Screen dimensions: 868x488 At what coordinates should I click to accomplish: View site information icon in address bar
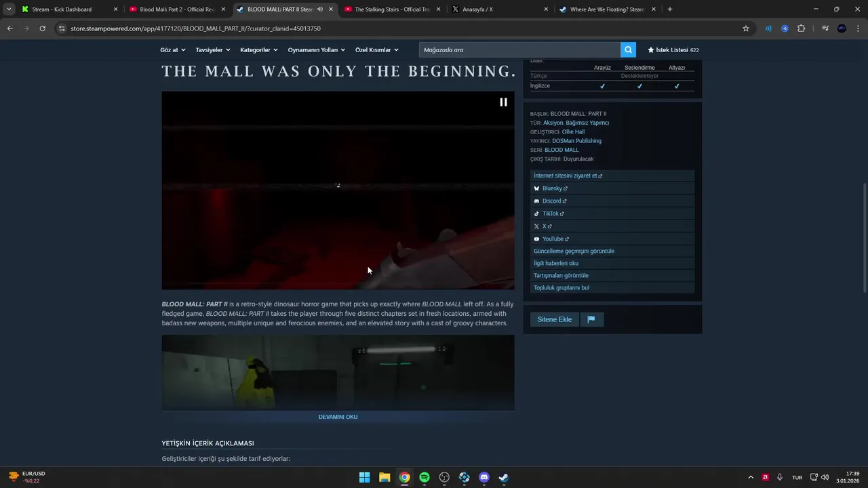point(62,28)
